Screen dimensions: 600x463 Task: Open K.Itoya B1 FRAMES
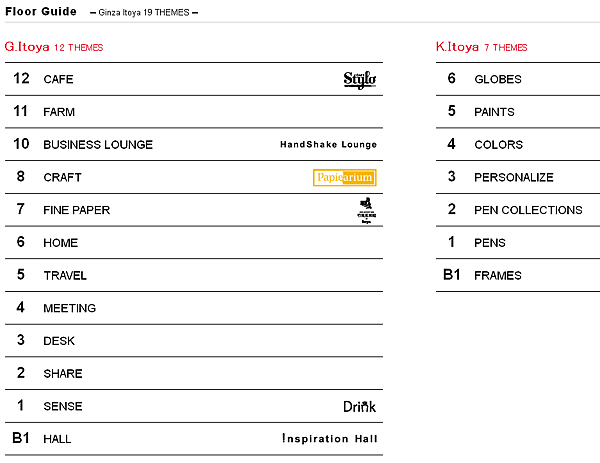click(518, 276)
